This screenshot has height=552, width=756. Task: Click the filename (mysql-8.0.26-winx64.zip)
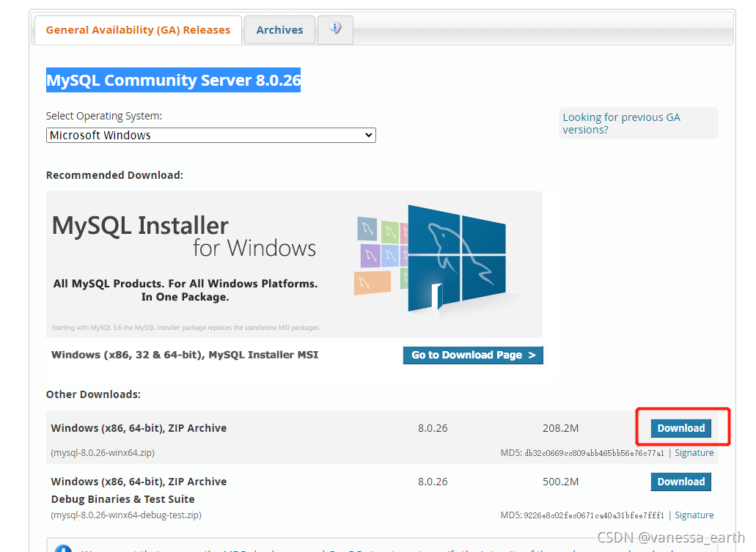coord(103,453)
